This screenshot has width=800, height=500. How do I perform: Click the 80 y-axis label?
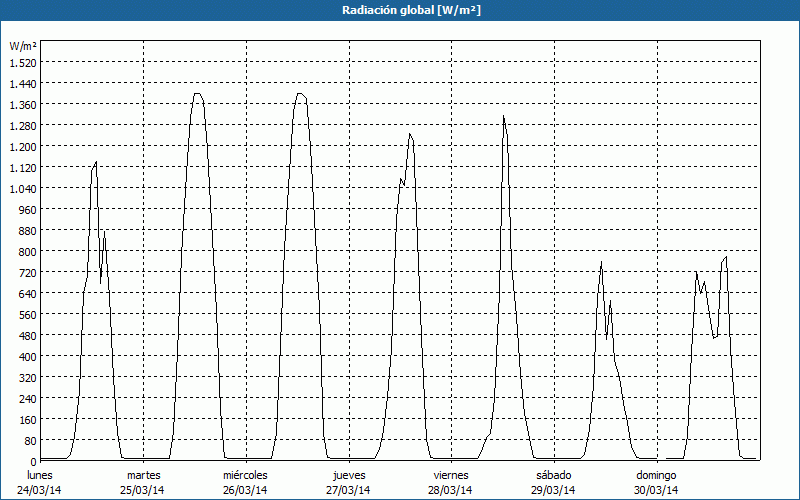tap(30, 440)
